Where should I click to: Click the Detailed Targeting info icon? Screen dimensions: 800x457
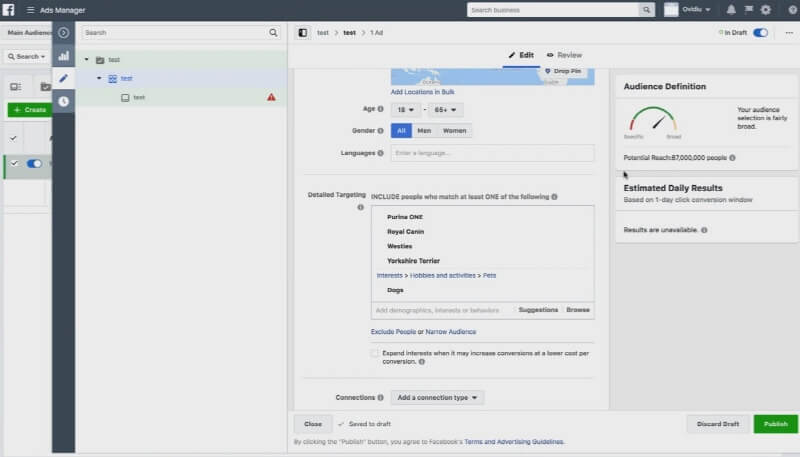[361, 207]
